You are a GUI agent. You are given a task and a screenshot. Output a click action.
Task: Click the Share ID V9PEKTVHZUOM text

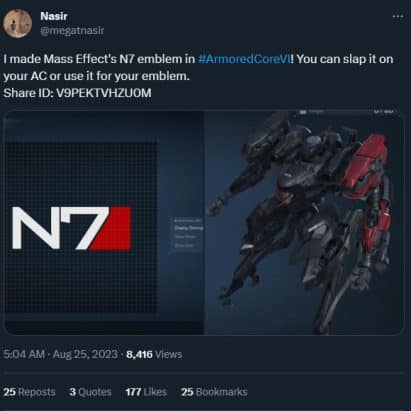[x=77, y=93]
